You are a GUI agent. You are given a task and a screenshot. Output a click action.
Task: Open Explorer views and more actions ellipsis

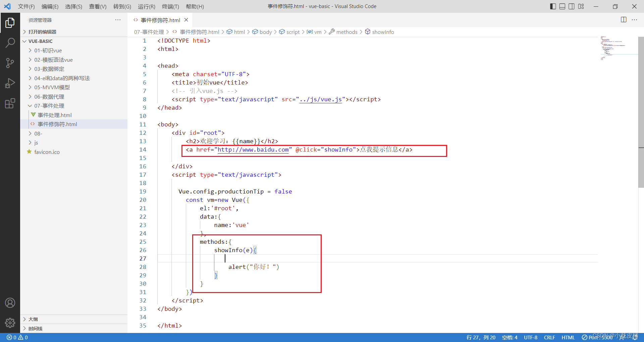pyautogui.click(x=118, y=20)
